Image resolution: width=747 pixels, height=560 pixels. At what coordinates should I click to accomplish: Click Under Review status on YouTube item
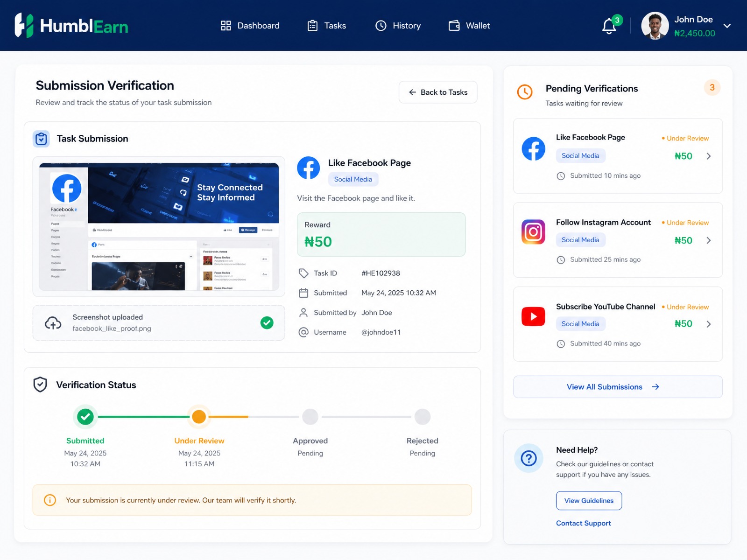[x=685, y=307]
